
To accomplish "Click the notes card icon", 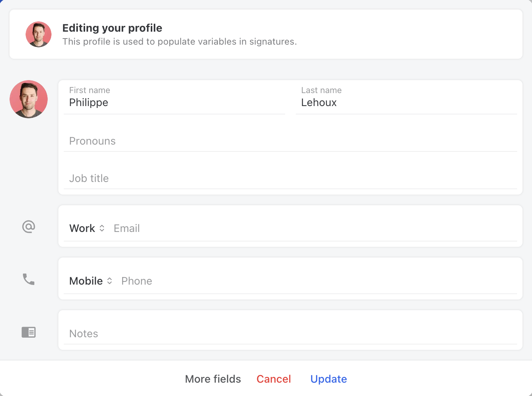I will (29, 332).
